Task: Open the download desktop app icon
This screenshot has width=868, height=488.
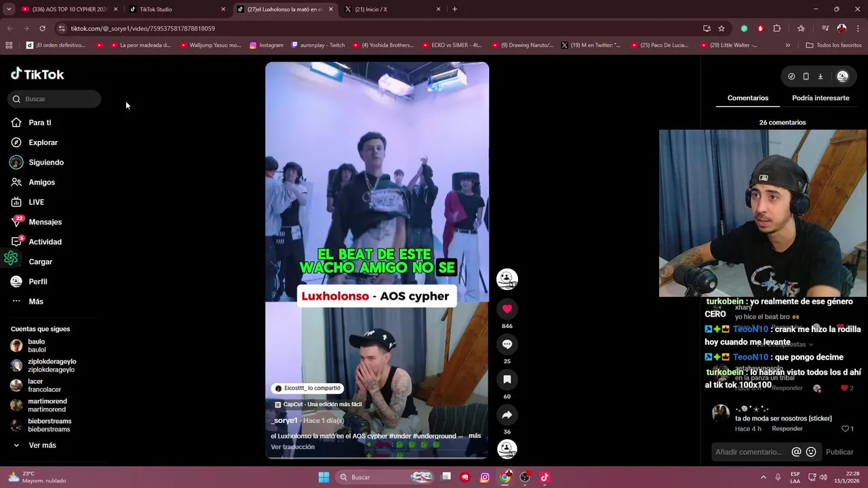Action: [820, 77]
